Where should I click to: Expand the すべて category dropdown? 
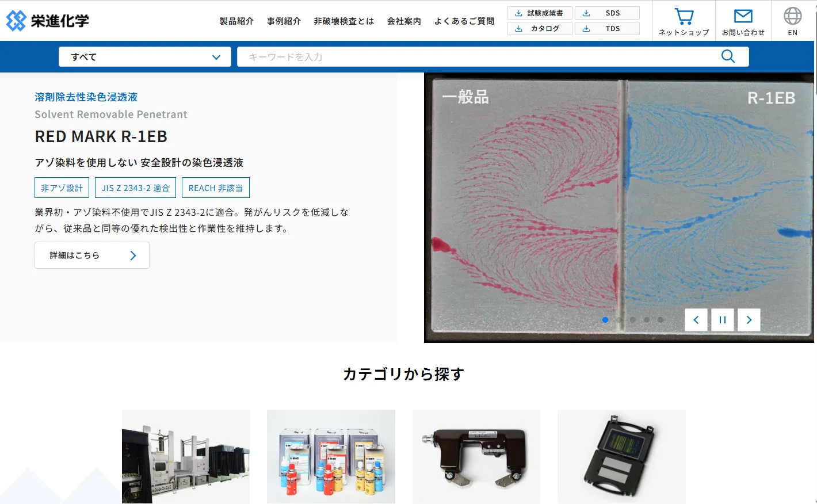(145, 56)
